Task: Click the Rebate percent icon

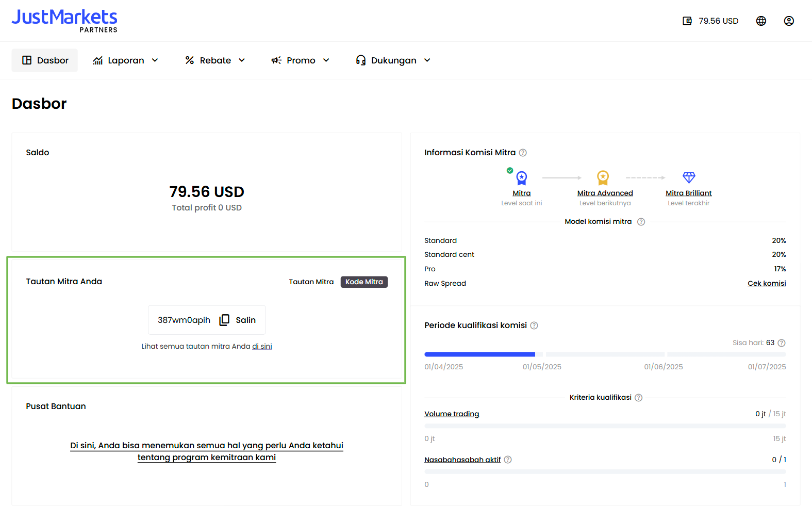Action: [x=190, y=60]
